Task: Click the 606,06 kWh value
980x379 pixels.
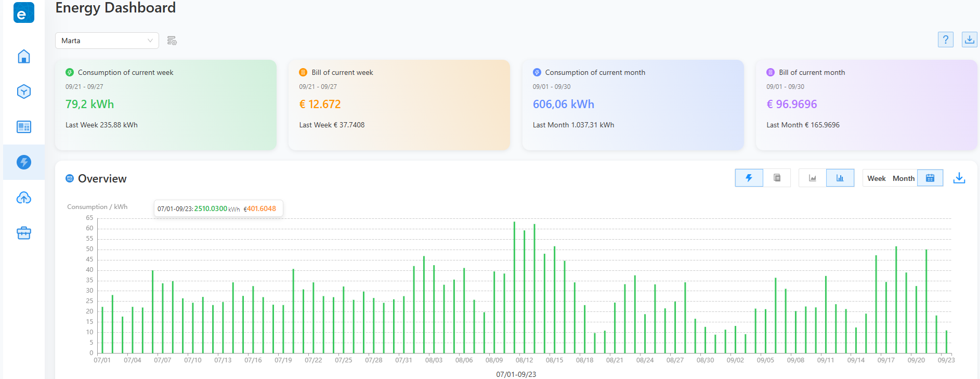Action: pyautogui.click(x=564, y=104)
